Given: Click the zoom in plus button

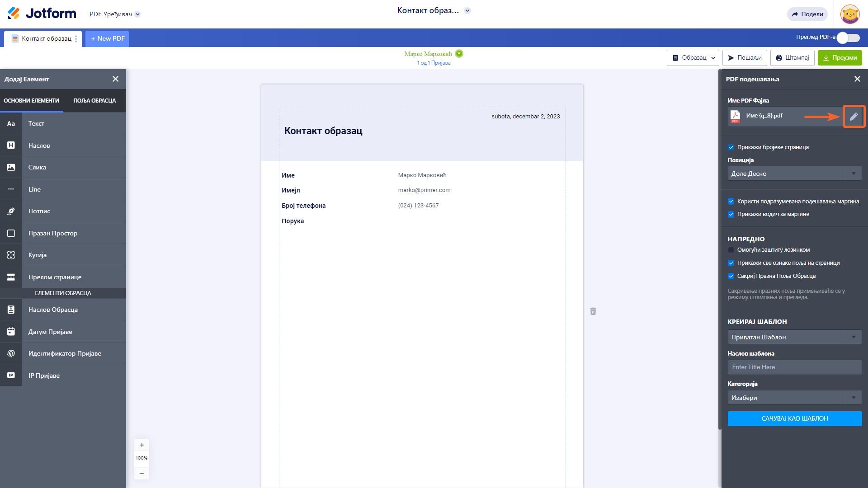Looking at the screenshot, I should coord(142,445).
